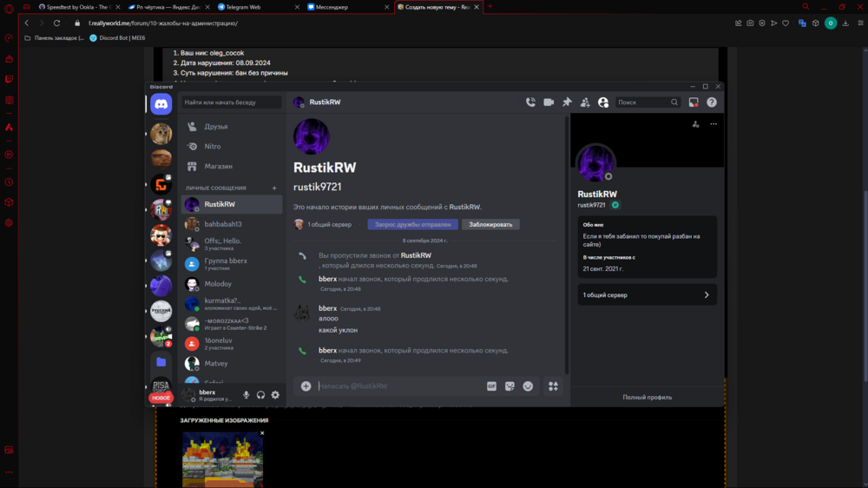The image size is (868, 488).
Task: Click Запрос дружбы отправлен button
Action: click(413, 224)
